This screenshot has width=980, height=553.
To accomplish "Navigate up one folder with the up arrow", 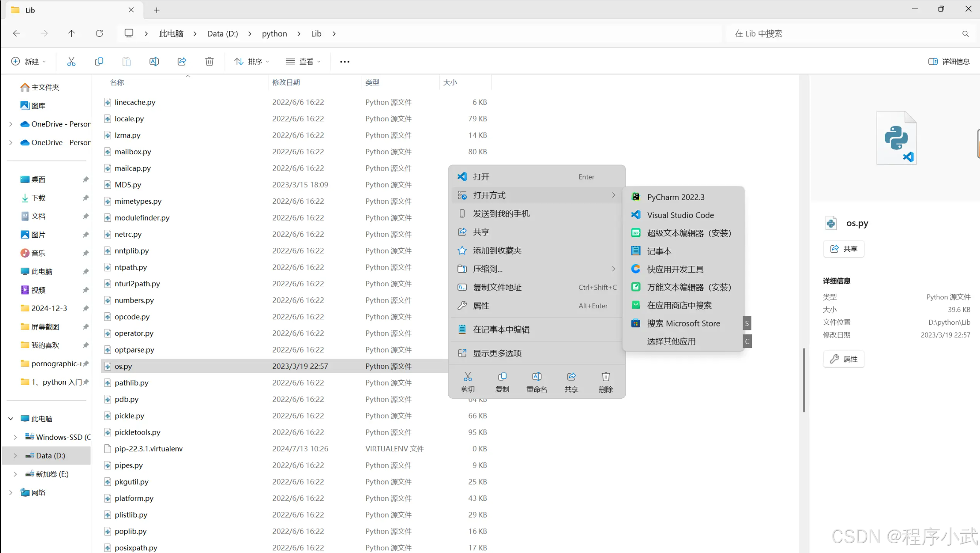I will point(71,33).
